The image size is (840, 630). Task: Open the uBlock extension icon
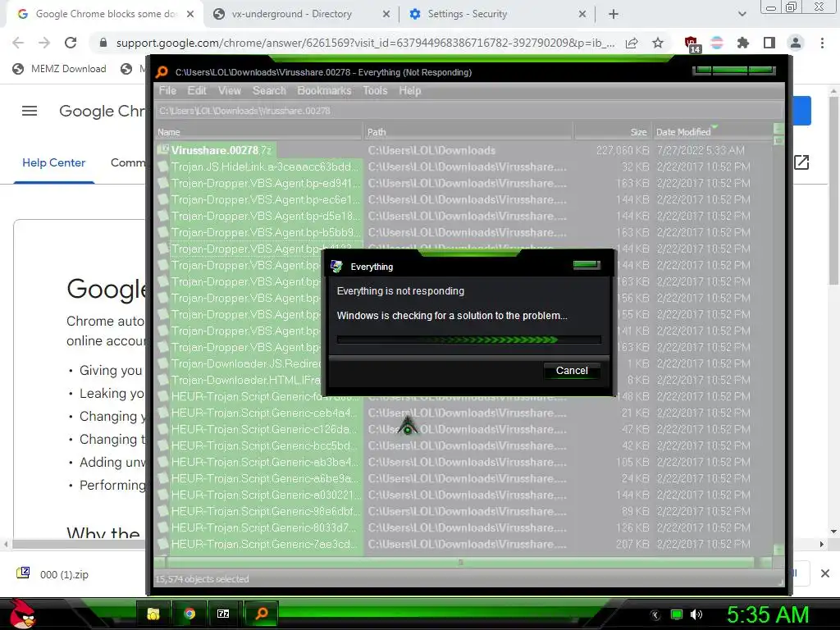pyautogui.click(x=692, y=43)
